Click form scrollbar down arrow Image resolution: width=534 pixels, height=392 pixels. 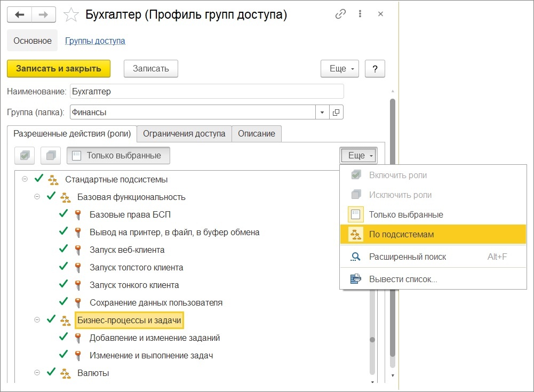(x=393, y=375)
